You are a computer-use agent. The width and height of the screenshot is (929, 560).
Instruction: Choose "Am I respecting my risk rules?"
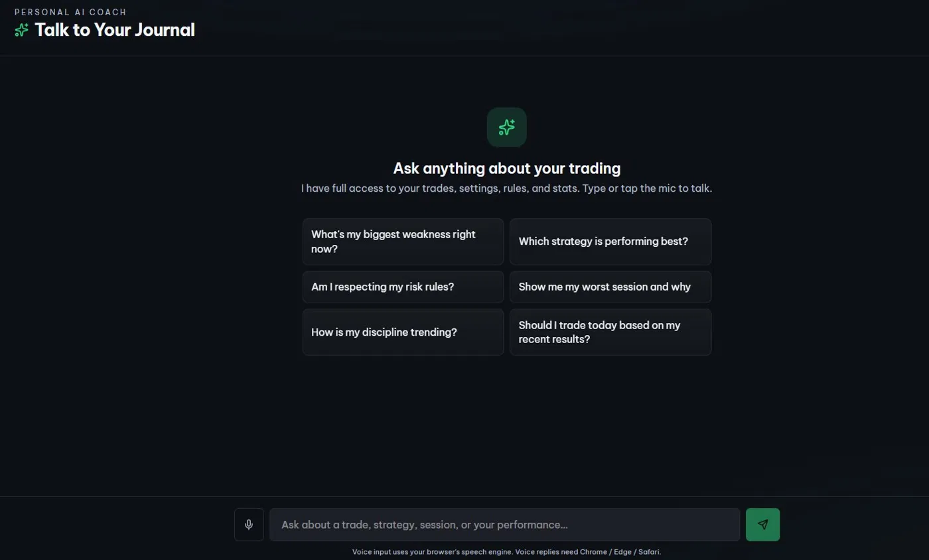click(403, 287)
